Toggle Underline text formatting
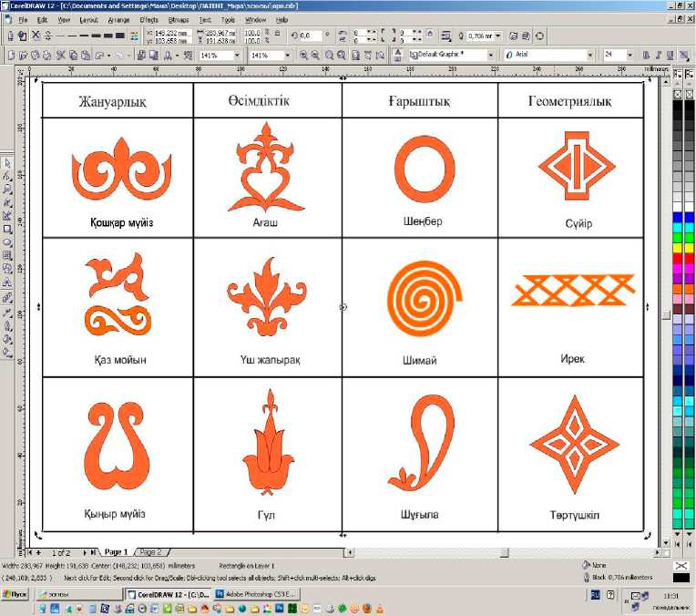The image size is (696, 616). pos(670,55)
